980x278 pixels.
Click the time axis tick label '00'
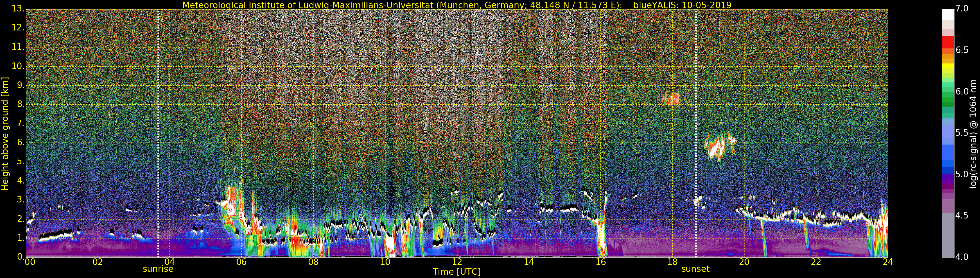coord(30,262)
